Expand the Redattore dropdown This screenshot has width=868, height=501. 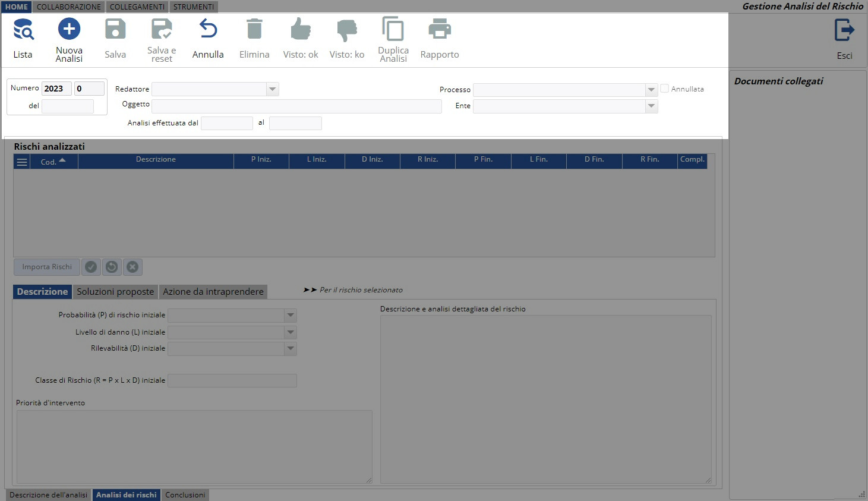coord(272,89)
